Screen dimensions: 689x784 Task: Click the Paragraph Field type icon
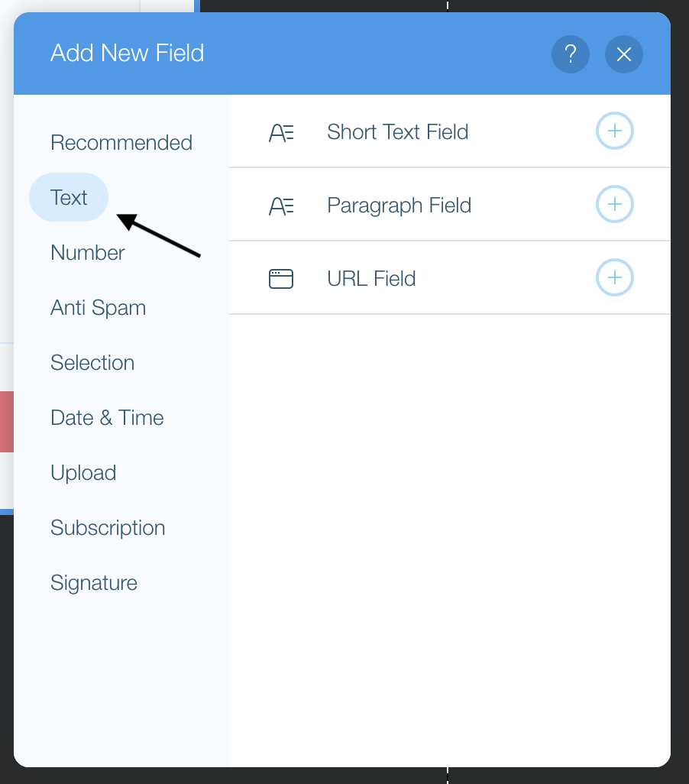(x=281, y=204)
